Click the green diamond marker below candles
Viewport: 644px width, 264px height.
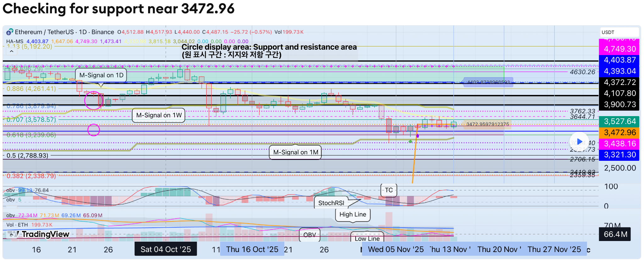pyautogui.click(x=410, y=142)
